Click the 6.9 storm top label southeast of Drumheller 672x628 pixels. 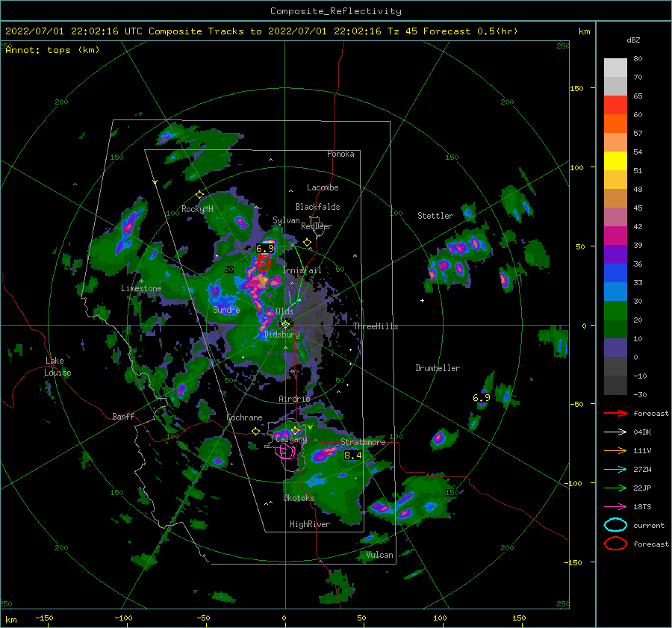tap(482, 398)
